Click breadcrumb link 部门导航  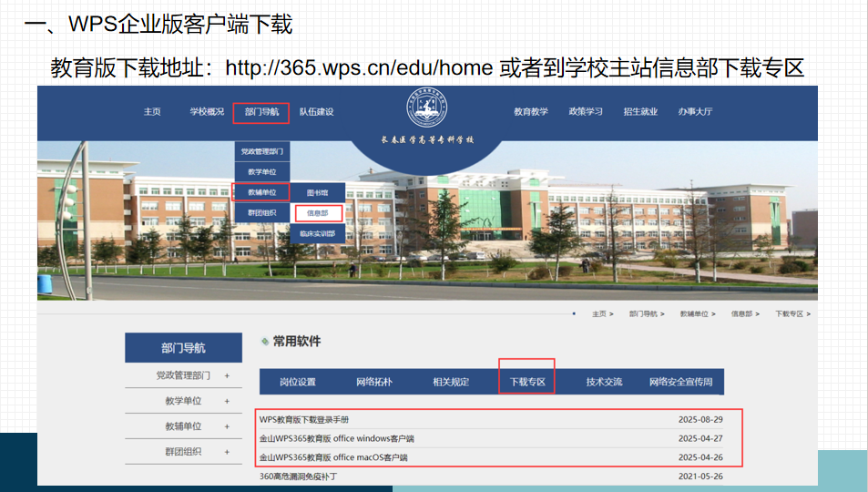[x=643, y=314]
